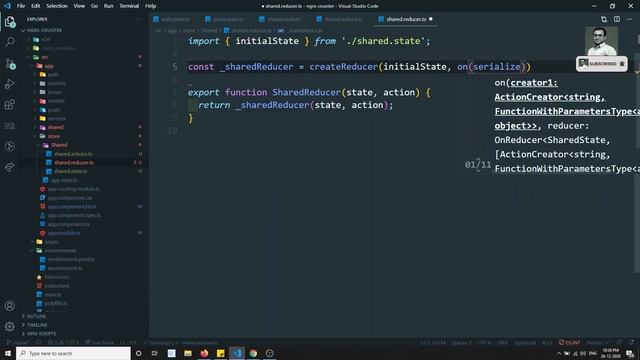Open the View menu
Image resolution: width=640 pixels, height=360 pixels.
79,6
